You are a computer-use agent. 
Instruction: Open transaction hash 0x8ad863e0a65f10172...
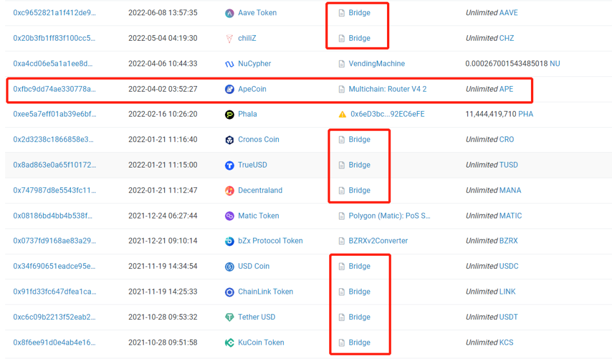[x=54, y=165]
